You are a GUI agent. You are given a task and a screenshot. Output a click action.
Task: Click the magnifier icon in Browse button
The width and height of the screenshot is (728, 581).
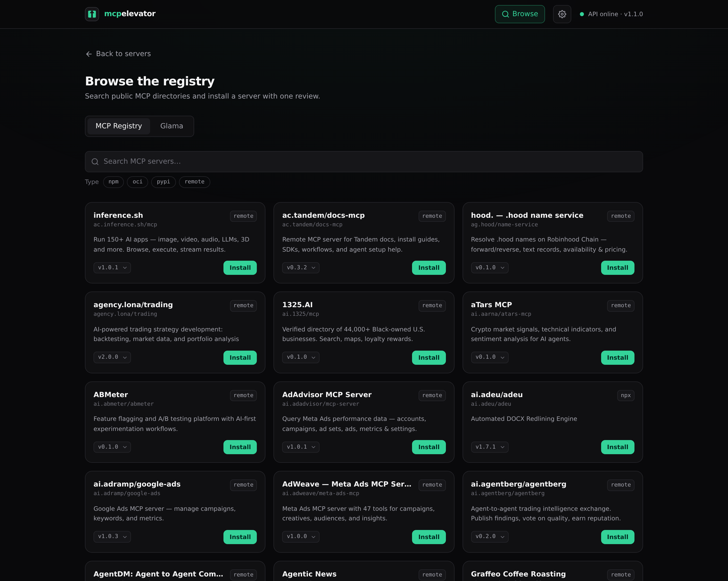pyautogui.click(x=505, y=14)
